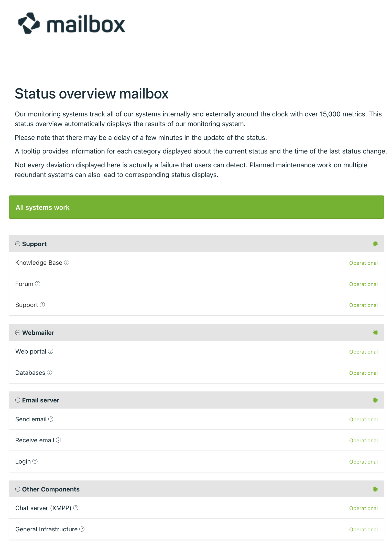This screenshot has width=392, height=548.
Task: Click the Email server status dot
Action: pyautogui.click(x=375, y=400)
